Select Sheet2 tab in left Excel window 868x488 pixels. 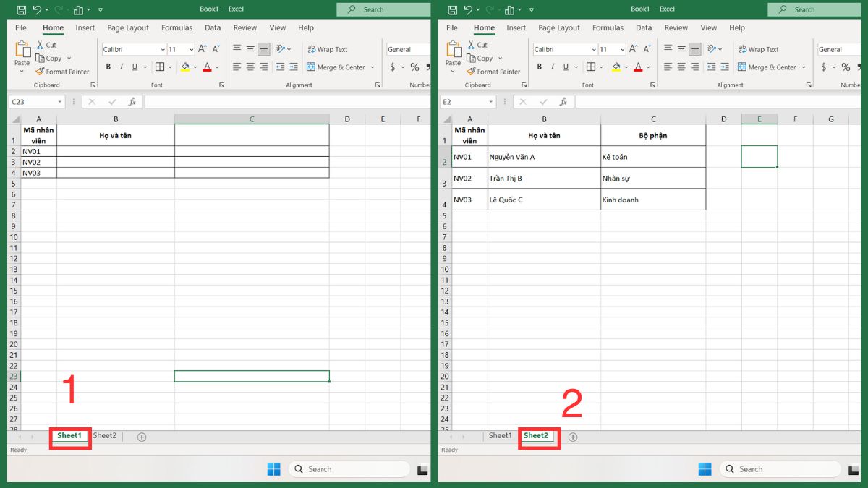(104, 436)
